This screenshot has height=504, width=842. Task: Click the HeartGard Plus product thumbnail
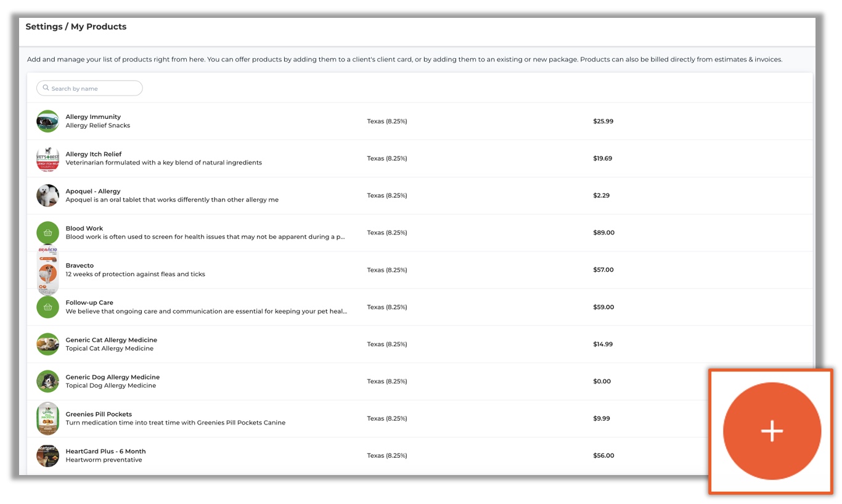click(47, 456)
